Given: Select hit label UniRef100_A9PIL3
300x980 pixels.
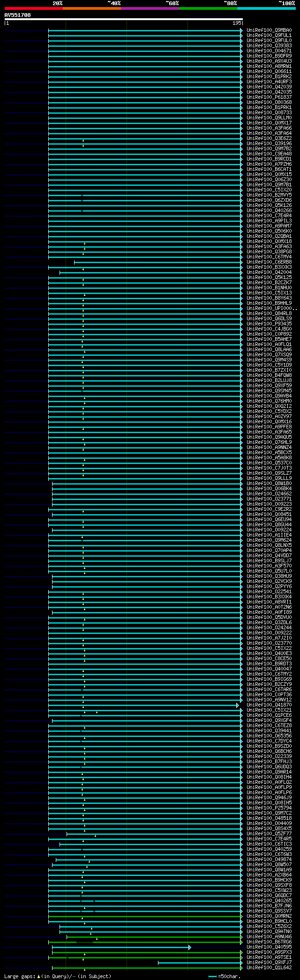Looking at the screenshot, I should pyautogui.click(x=269, y=221).
